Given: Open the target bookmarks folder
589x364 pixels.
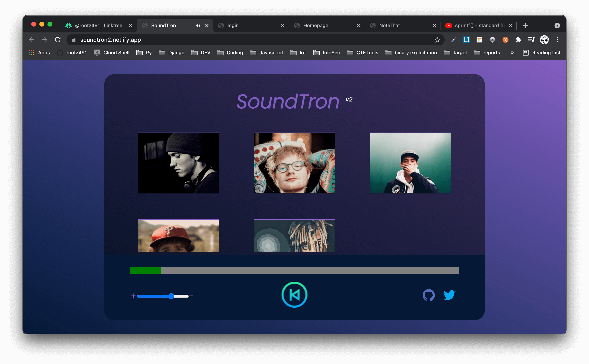Looking at the screenshot, I should 455,52.
